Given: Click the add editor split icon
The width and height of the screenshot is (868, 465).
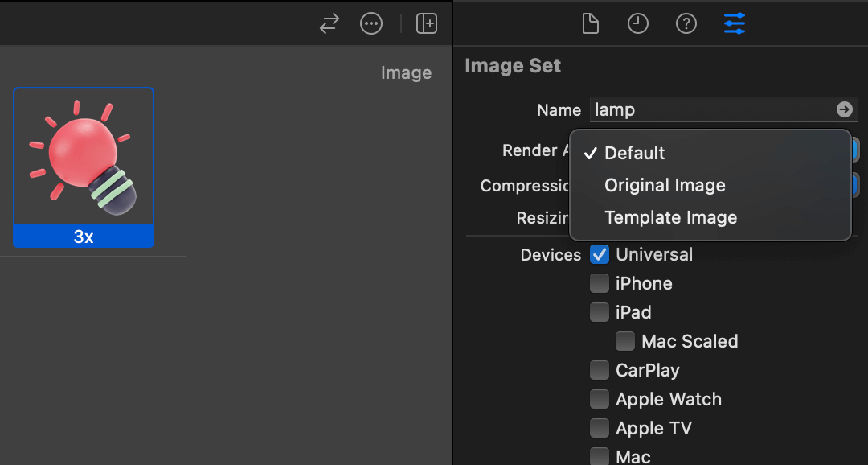Looking at the screenshot, I should click(427, 24).
